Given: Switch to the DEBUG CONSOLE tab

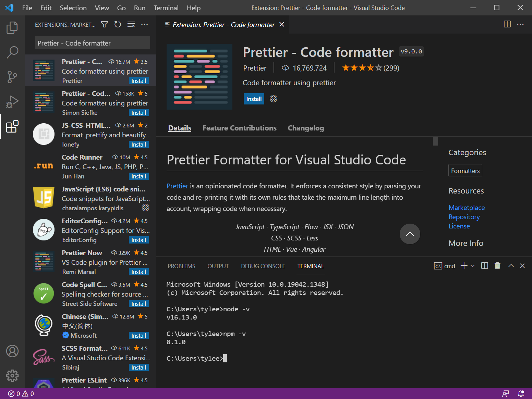Looking at the screenshot, I should 263,266.
